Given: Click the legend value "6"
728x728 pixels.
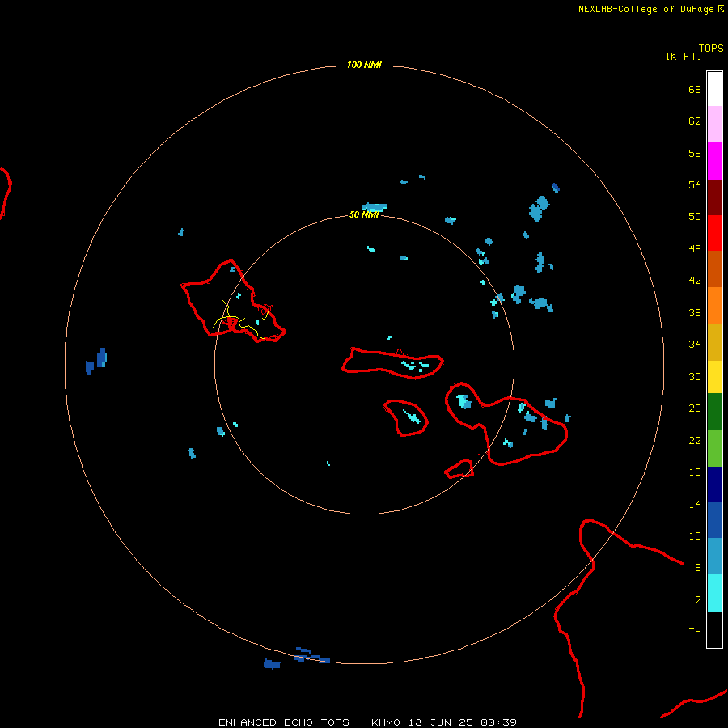Looking at the screenshot, I should click(697, 567).
